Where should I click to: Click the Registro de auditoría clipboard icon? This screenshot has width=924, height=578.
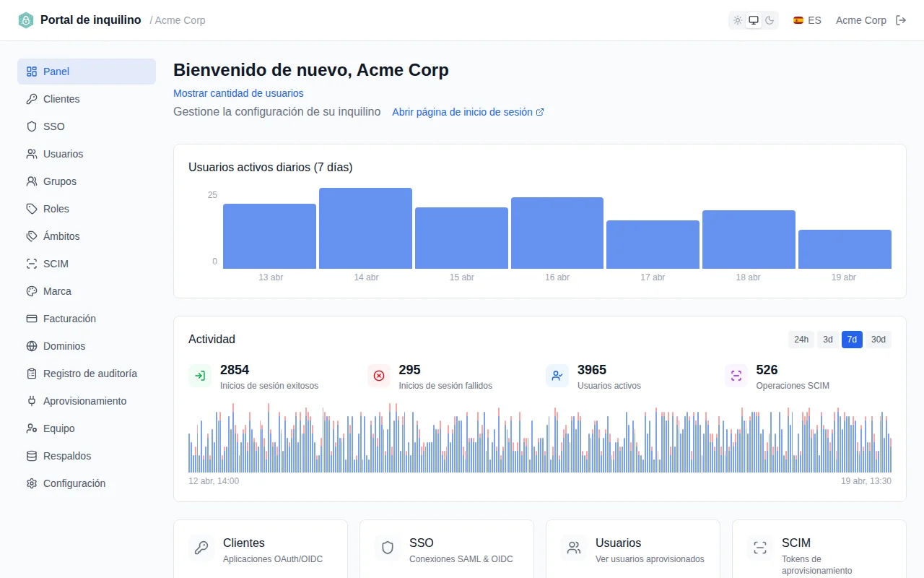[x=32, y=374]
